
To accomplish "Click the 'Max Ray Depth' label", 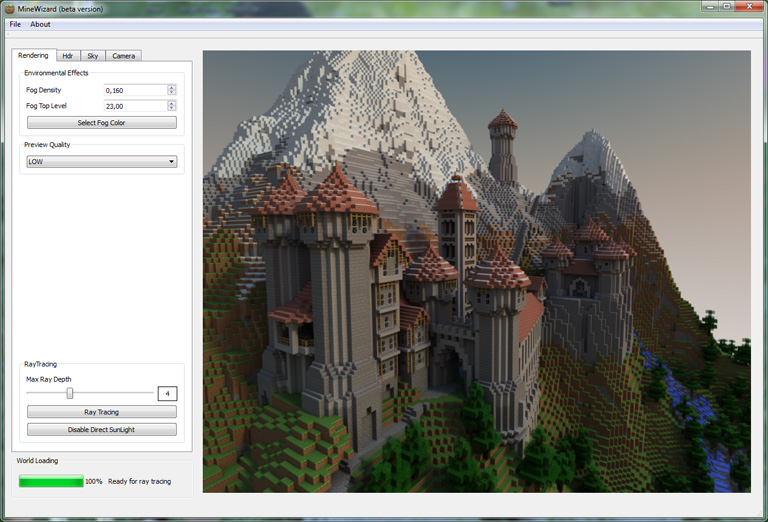I will [48, 379].
